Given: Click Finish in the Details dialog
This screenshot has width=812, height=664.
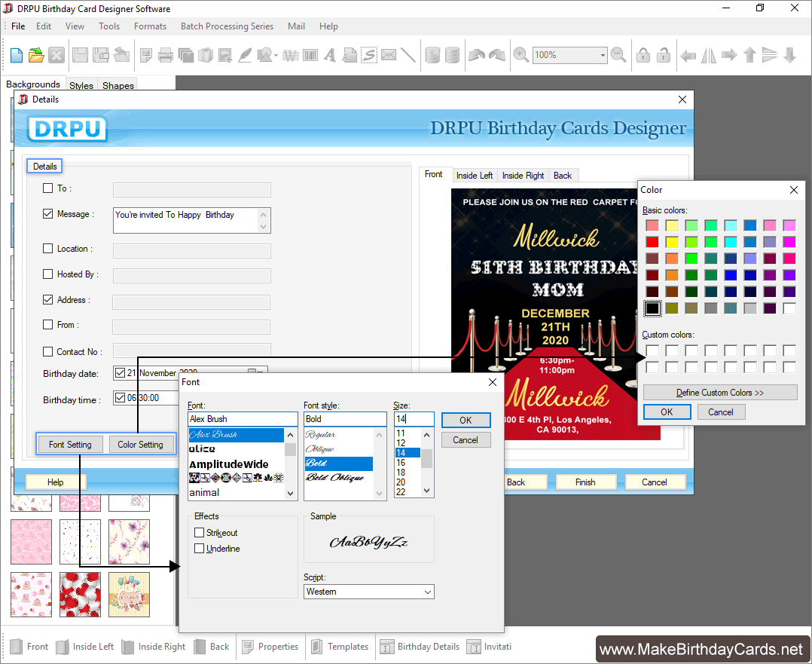Looking at the screenshot, I should [x=585, y=482].
